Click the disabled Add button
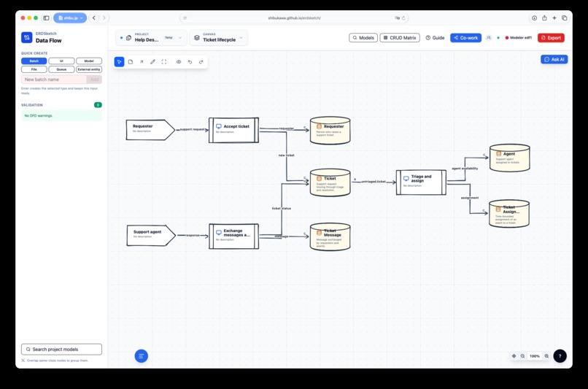 (x=95, y=79)
